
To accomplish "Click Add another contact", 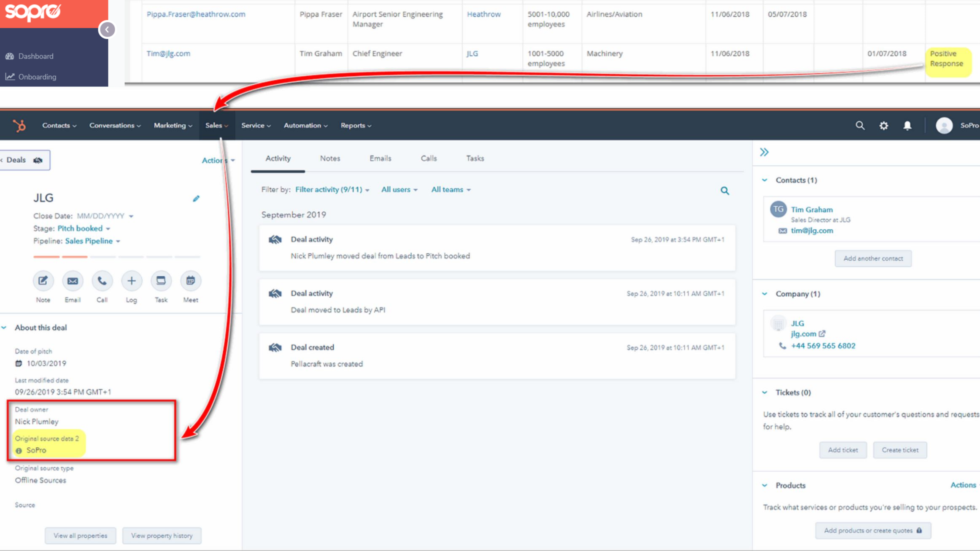I will coord(873,258).
